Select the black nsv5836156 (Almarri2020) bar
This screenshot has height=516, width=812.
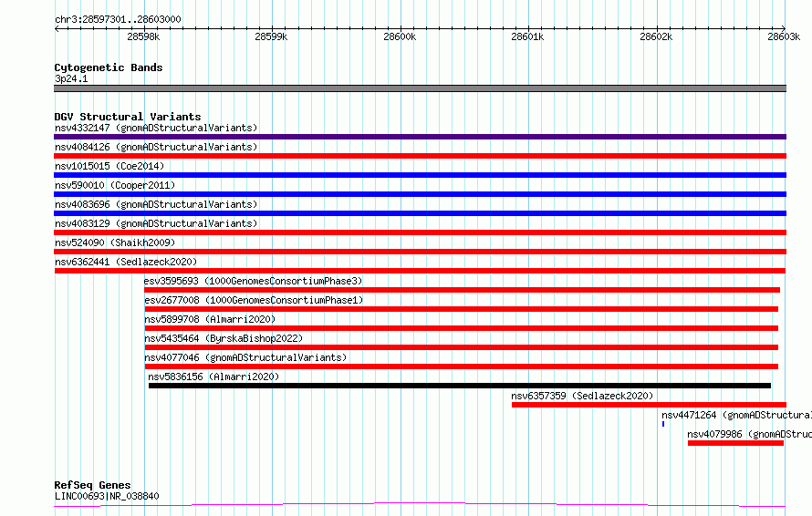click(x=460, y=386)
